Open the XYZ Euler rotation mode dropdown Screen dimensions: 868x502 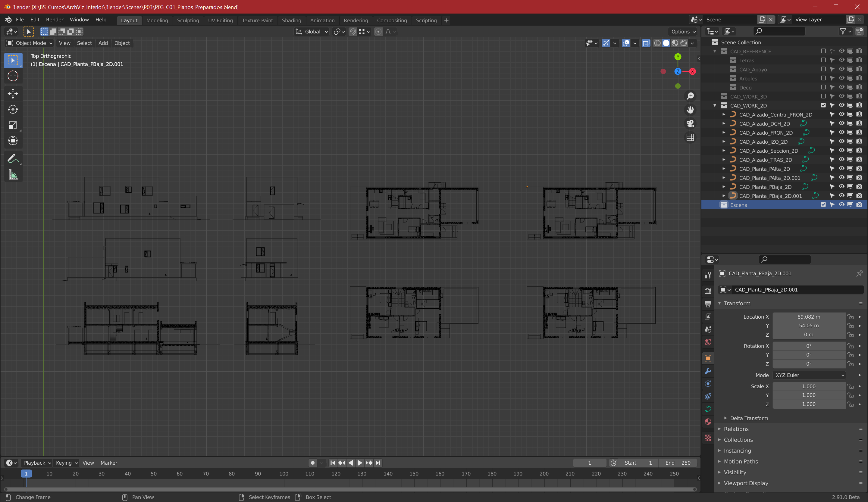point(808,375)
